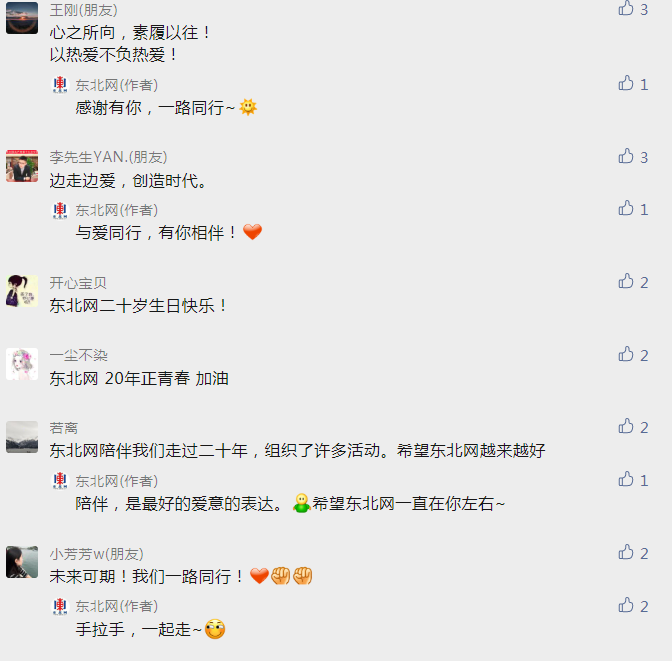
Task: Click username 小芳芳w(朋友)
Action: coord(96,554)
